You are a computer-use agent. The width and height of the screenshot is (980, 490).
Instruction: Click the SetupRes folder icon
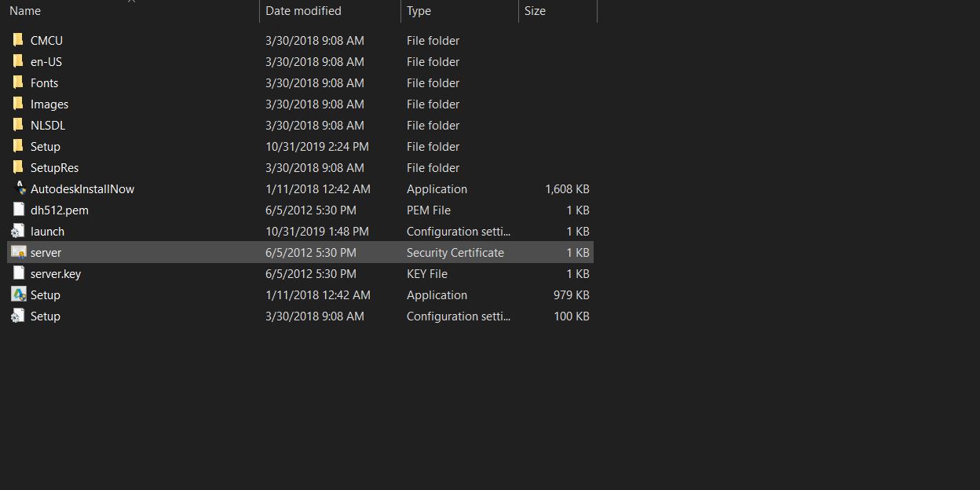(18, 167)
